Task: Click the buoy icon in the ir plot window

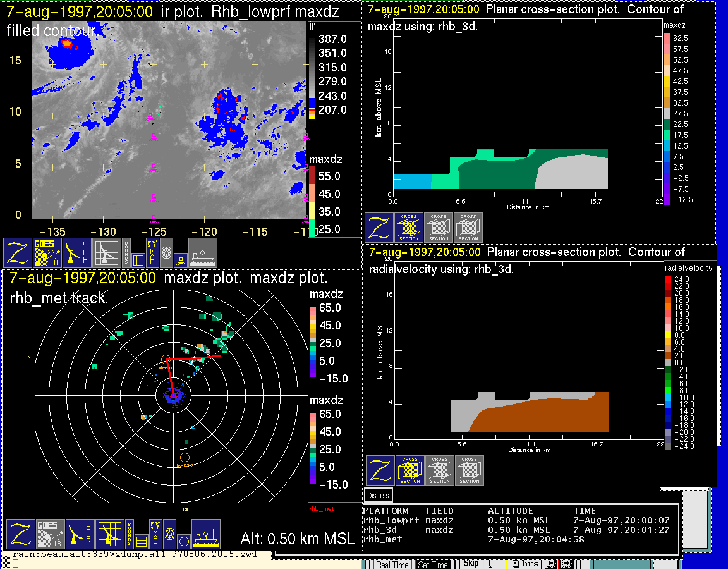Action: (x=181, y=259)
